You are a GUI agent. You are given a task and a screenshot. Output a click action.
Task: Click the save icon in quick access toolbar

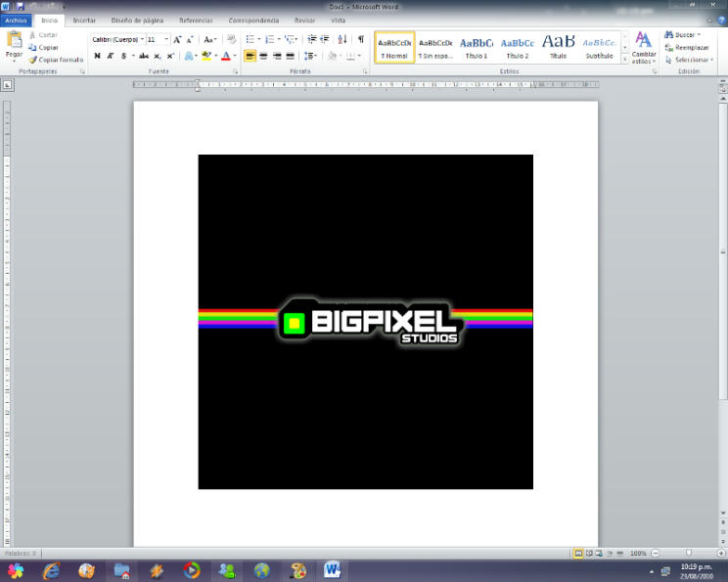coord(21,7)
